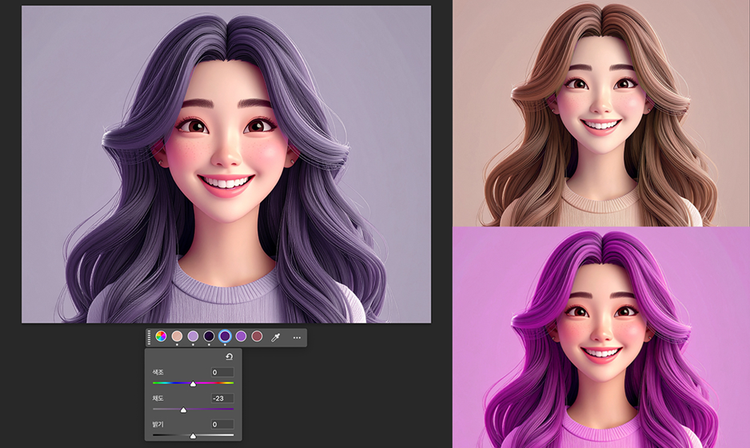Select the dusty red color swatch
This screenshot has height=448, width=750.
point(257,336)
